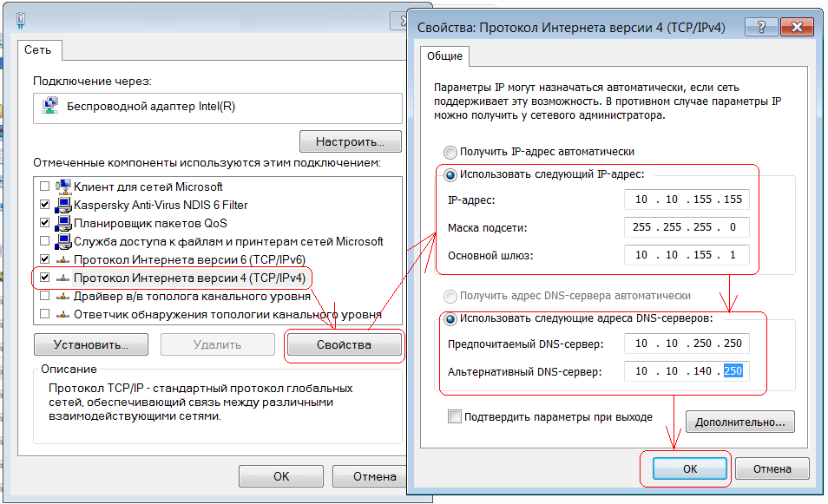Image resolution: width=828 pixels, height=504 pixels.
Task: Click the TCP/IPv6 protocol icon
Action: (63, 259)
